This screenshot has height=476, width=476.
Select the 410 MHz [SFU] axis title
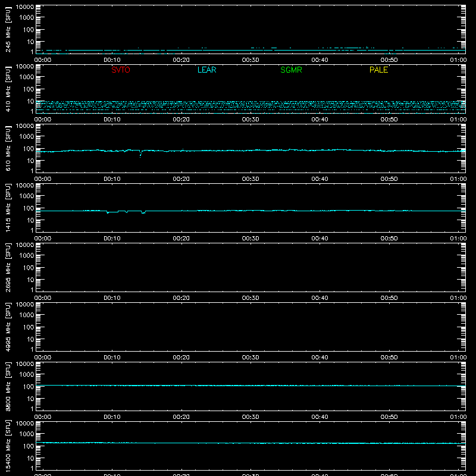[x=8, y=89]
